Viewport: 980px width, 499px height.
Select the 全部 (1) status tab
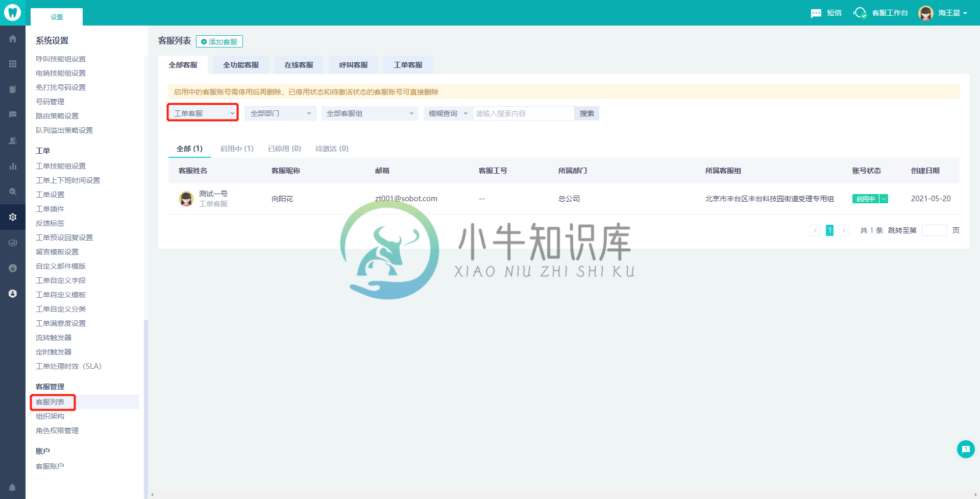pyautogui.click(x=189, y=149)
